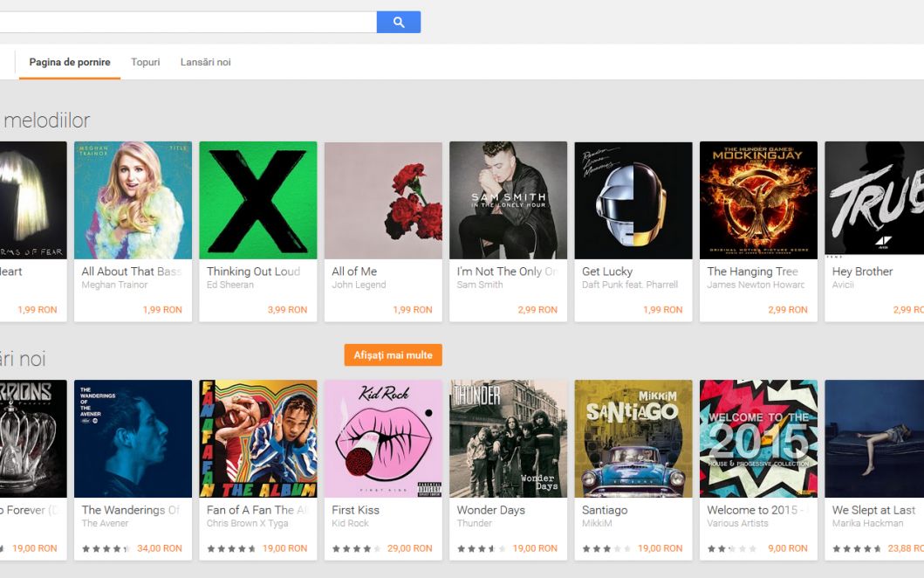Click the 29,00 RON price for "First Kiss"
The height and width of the screenshot is (578, 924).
410,548
